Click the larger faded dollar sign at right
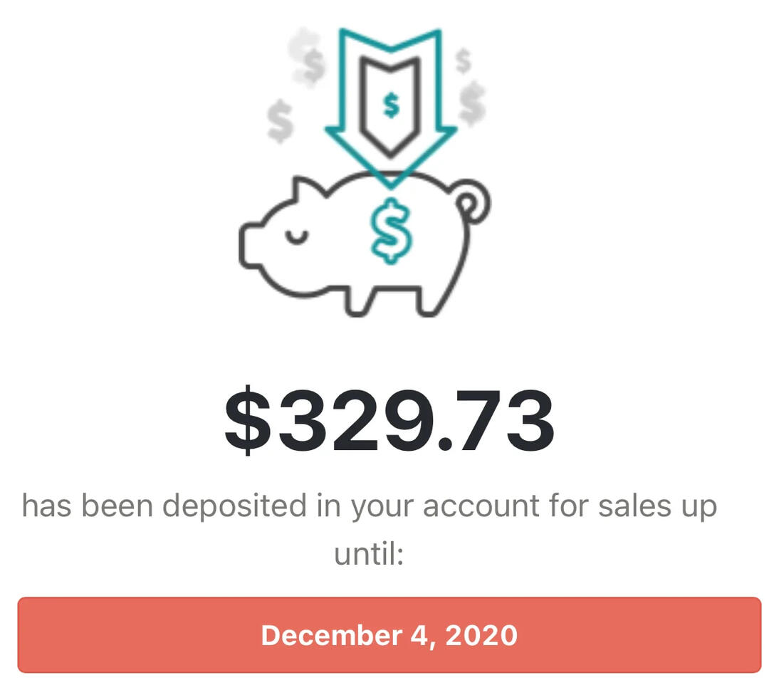Viewport: 769px width, 700px height. (x=472, y=103)
